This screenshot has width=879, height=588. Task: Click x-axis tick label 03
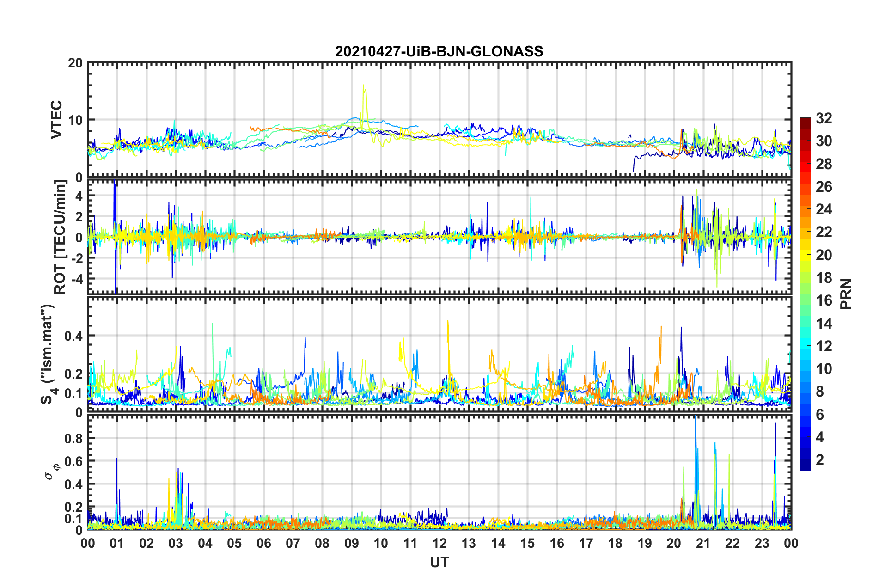tap(176, 544)
